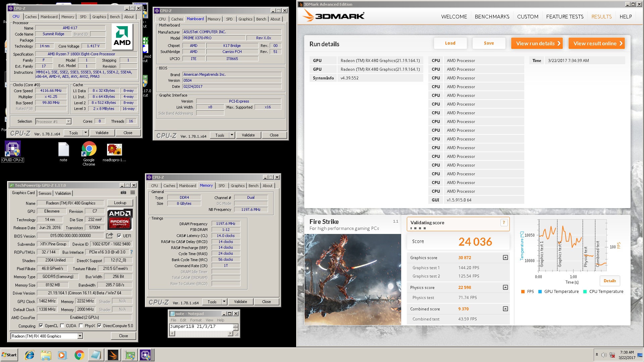Collapse the Physics score section in 3DMark
Screen dimensions: 644x362
[x=505, y=287]
